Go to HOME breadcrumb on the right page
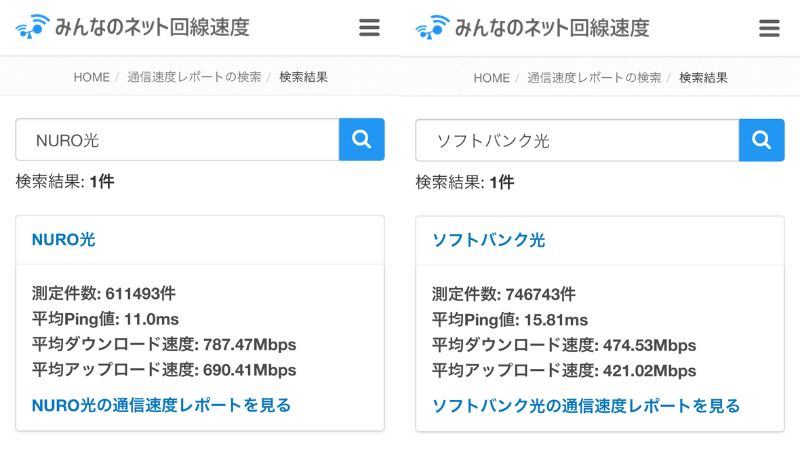 point(492,78)
